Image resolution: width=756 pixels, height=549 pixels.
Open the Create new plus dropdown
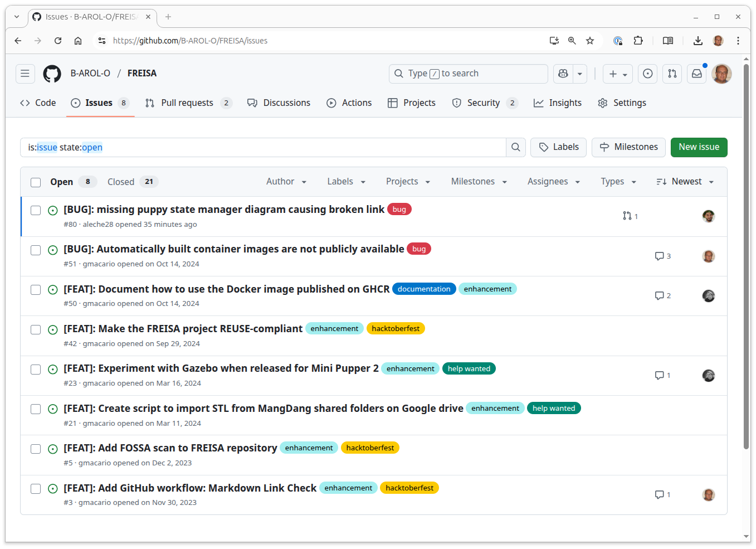618,74
